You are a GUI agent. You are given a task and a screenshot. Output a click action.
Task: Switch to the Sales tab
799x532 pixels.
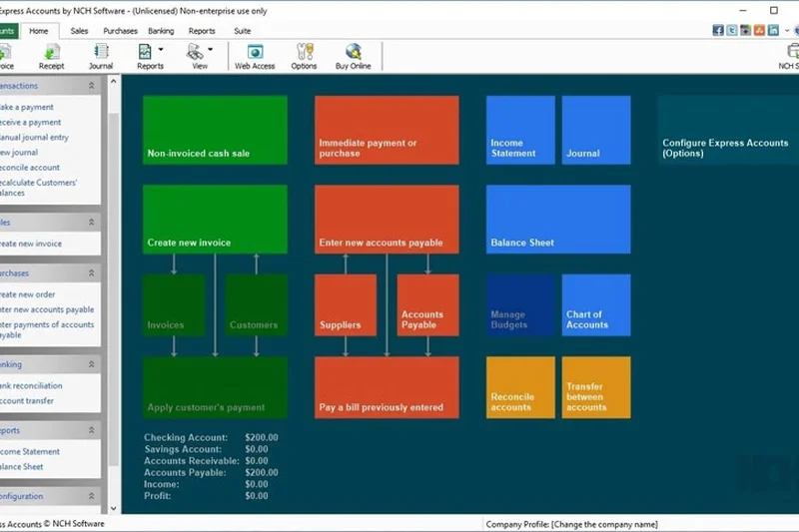pyautogui.click(x=79, y=31)
